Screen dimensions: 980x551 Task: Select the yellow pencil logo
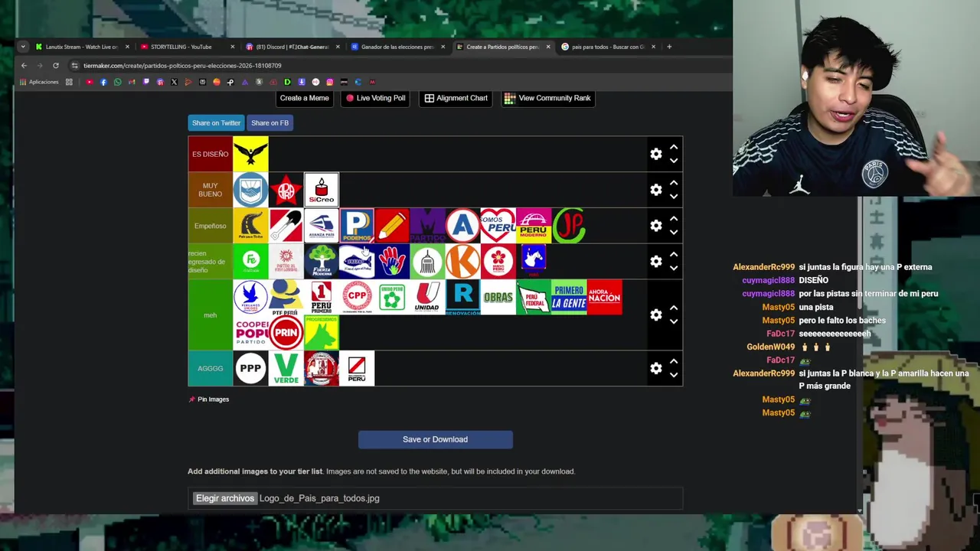click(391, 226)
